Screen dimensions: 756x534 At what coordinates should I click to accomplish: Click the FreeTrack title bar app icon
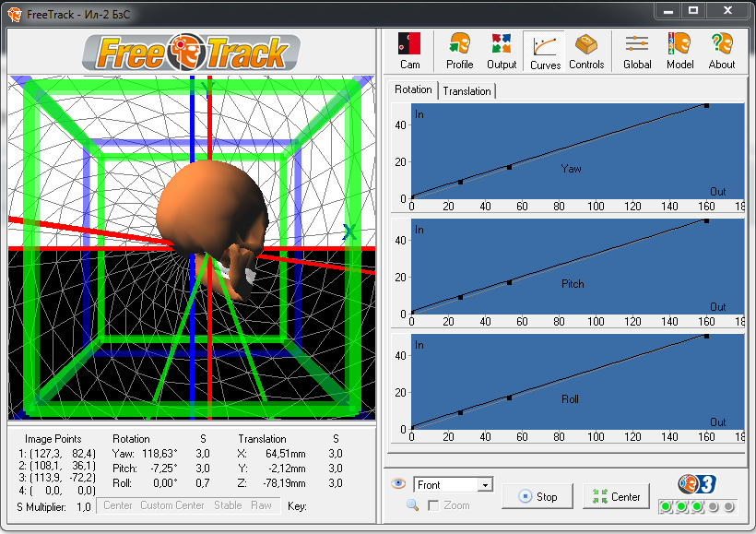[15, 15]
